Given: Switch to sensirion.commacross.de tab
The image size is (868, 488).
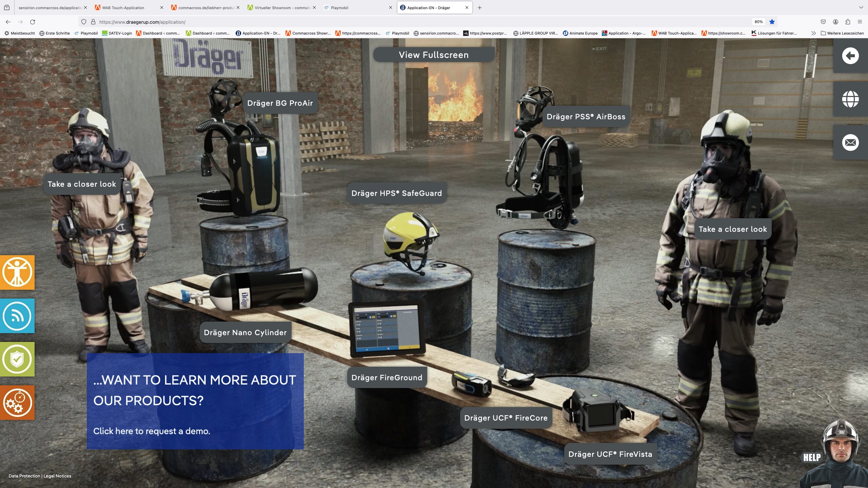Looking at the screenshot, I should click(x=50, y=8).
